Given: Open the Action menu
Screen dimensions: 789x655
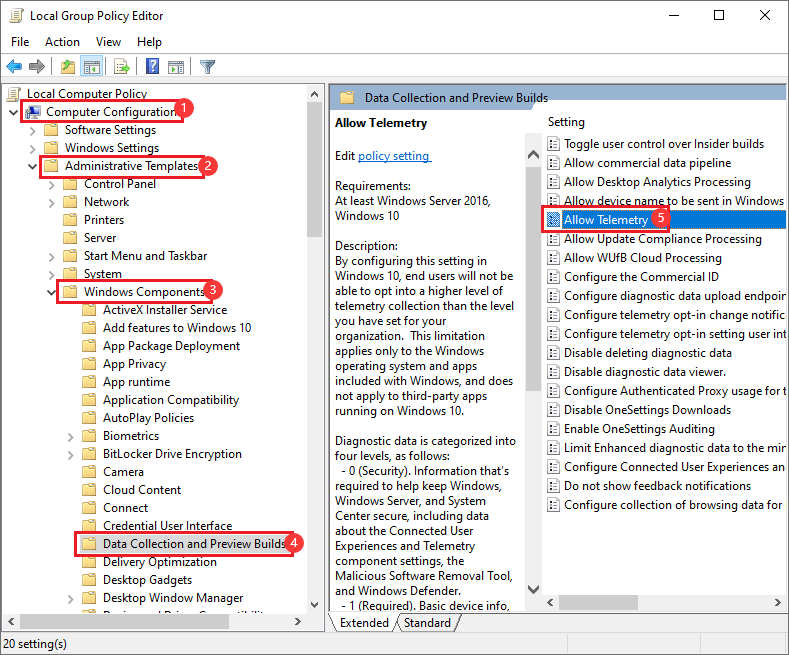Looking at the screenshot, I should [62, 42].
